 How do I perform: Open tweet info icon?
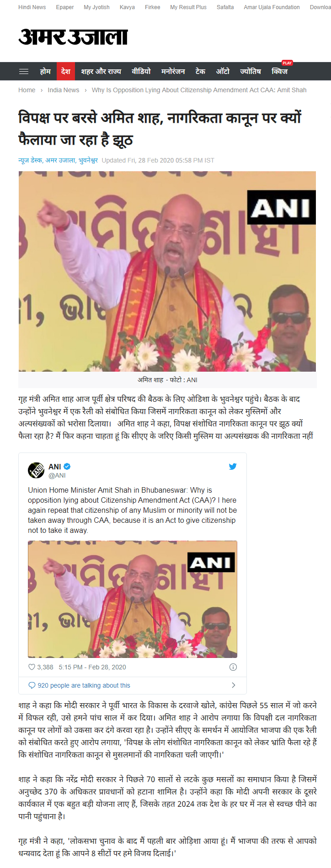pyautogui.click(x=233, y=667)
